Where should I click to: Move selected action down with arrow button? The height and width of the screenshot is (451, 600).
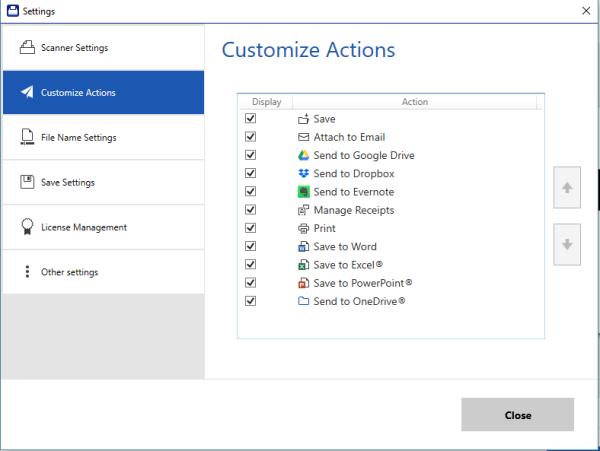point(566,245)
